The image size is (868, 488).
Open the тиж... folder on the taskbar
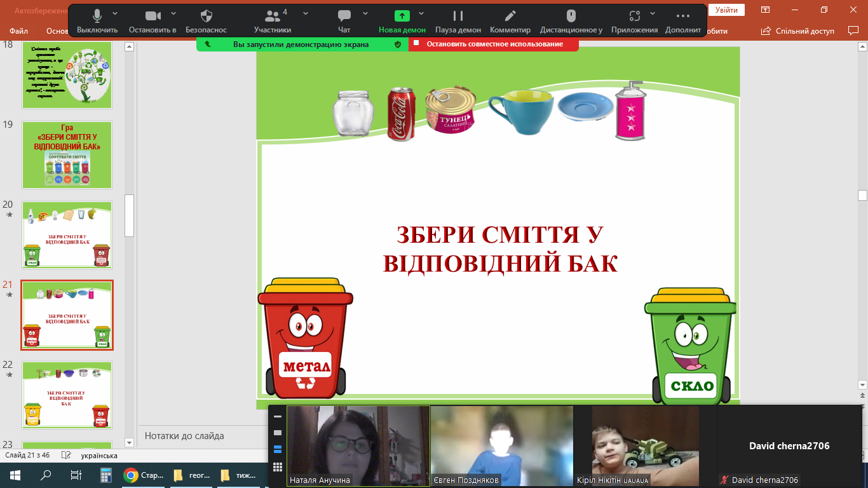tap(238, 475)
